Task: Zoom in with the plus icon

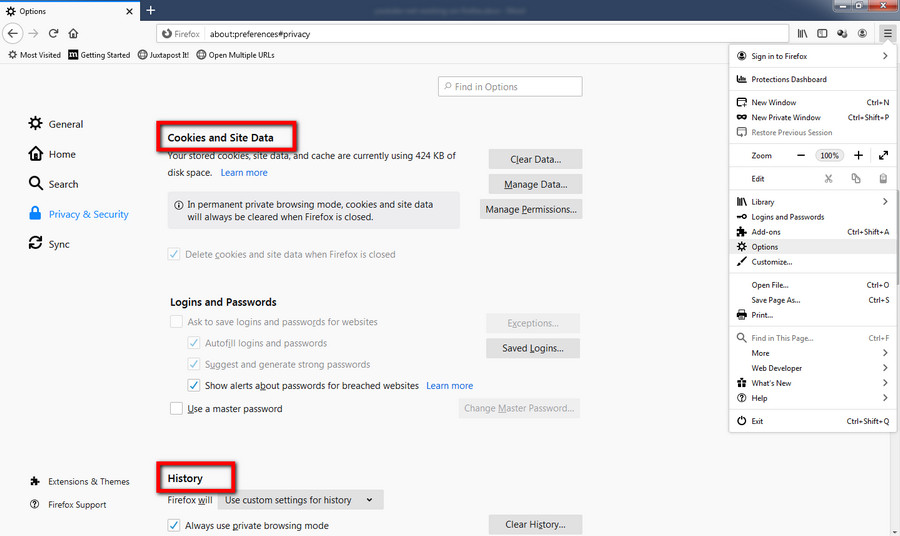Action: tap(858, 156)
